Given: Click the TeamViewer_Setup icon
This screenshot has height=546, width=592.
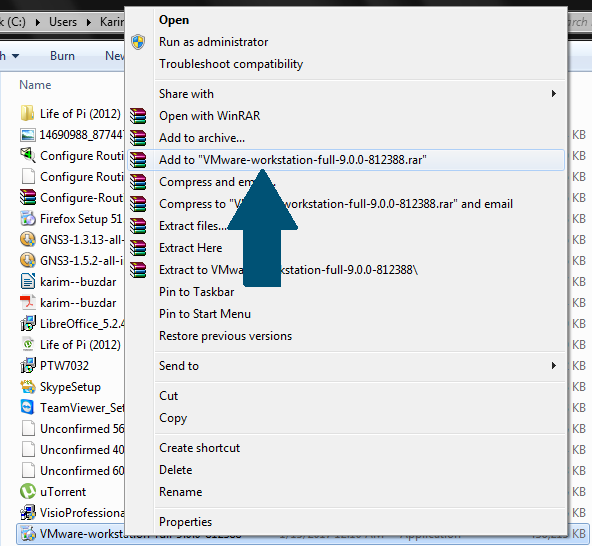Looking at the screenshot, I should tap(28, 408).
